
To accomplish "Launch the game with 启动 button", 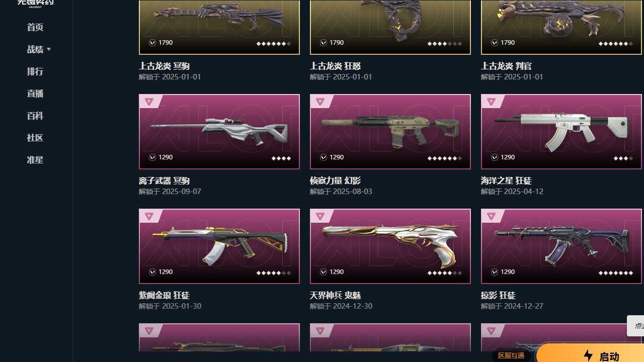I will 590,353.
